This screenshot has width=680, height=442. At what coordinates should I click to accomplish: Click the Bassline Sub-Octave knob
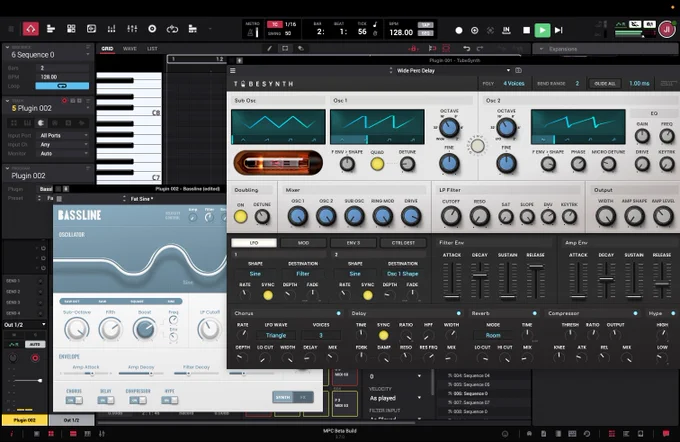77,330
